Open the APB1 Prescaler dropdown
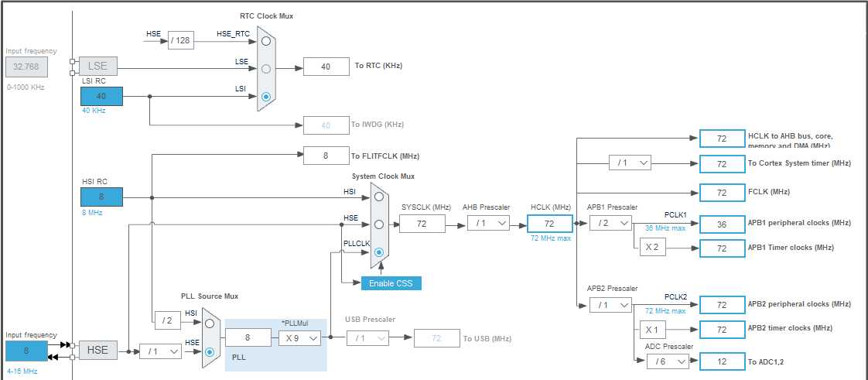This screenshot has height=380, width=868. tap(610, 223)
